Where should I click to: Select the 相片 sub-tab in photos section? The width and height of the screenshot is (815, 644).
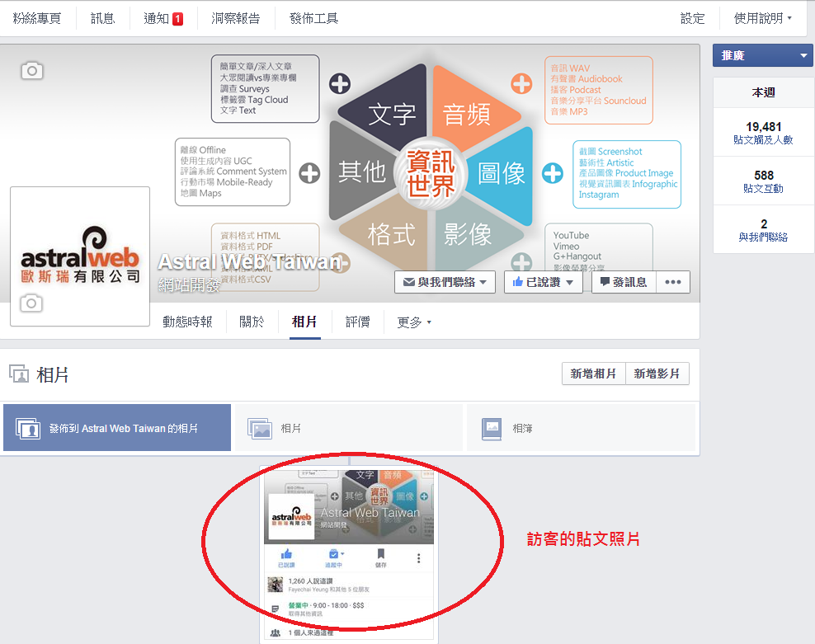(x=349, y=428)
